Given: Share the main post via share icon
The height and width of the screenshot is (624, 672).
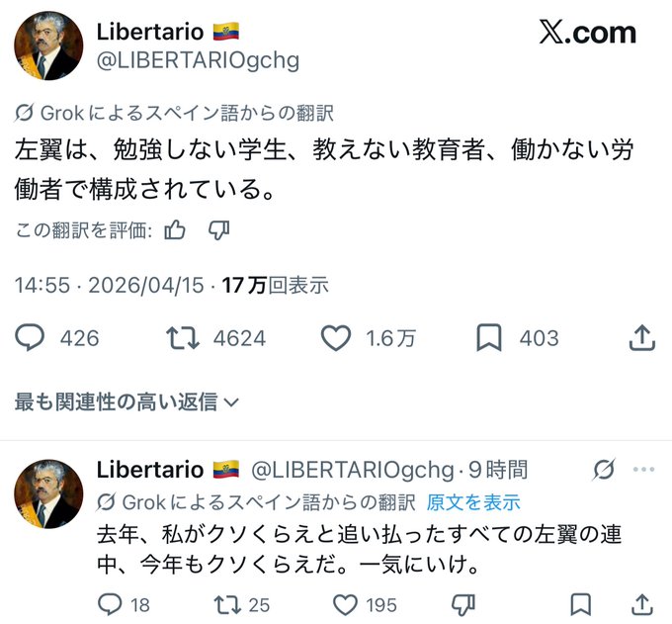Looking at the screenshot, I should [641, 338].
